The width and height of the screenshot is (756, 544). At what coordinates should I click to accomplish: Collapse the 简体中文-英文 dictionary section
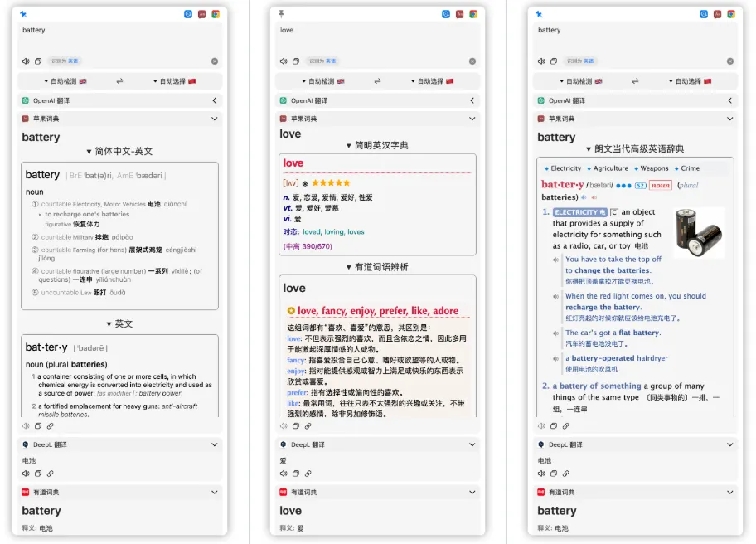coord(90,152)
